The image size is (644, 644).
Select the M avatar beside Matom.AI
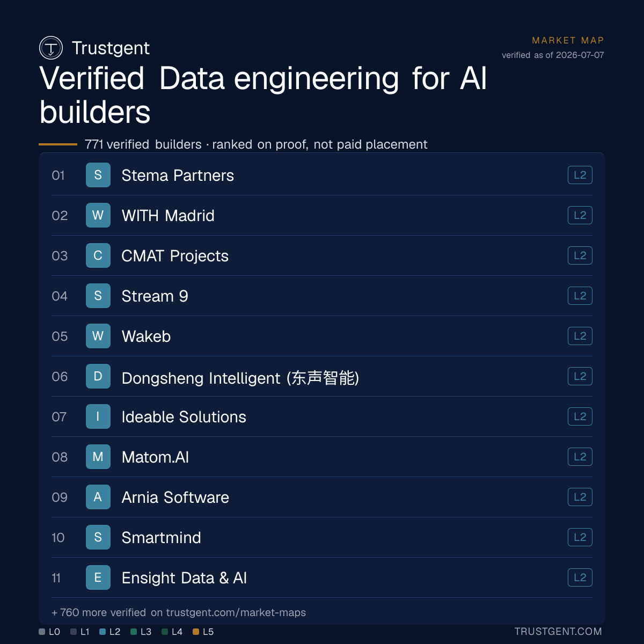(98, 457)
